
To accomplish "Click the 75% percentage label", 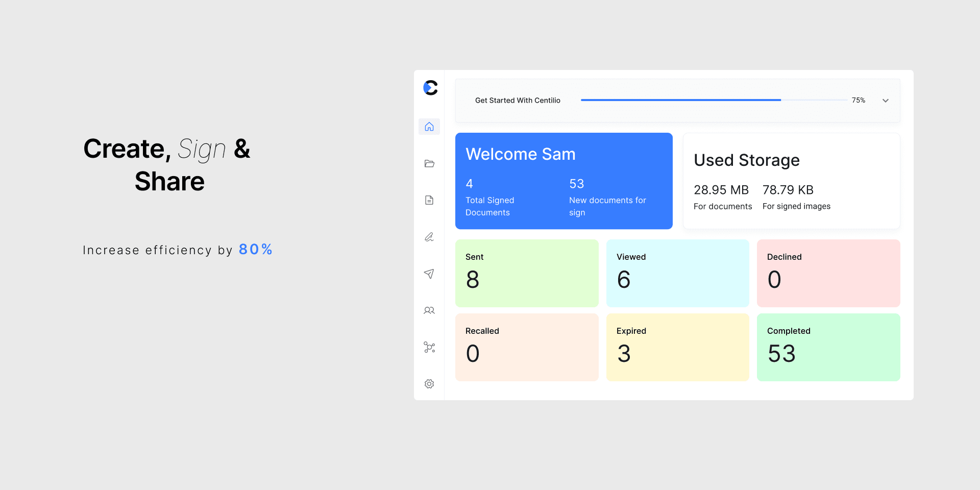I will [x=859, y=101].
